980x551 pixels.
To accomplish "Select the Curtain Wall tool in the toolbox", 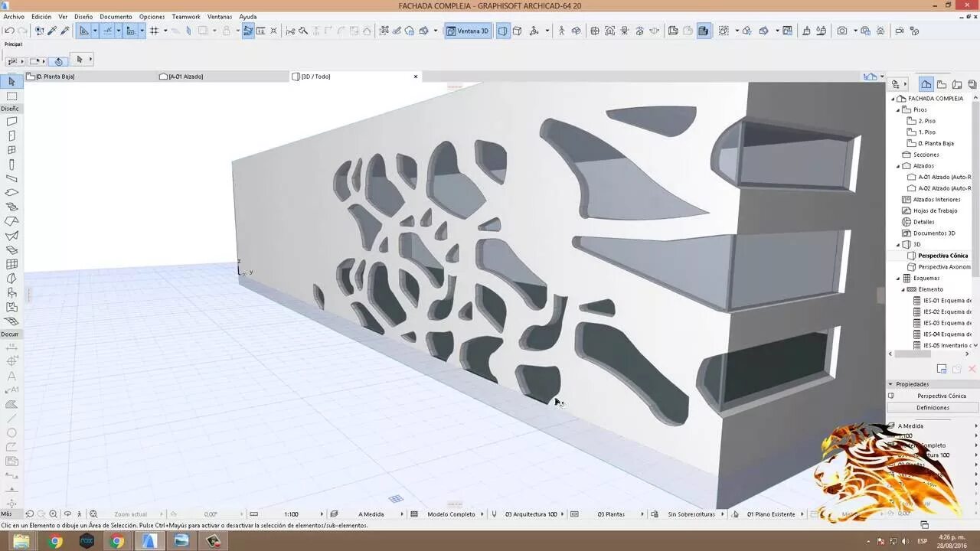I will [x=11, y=264].
